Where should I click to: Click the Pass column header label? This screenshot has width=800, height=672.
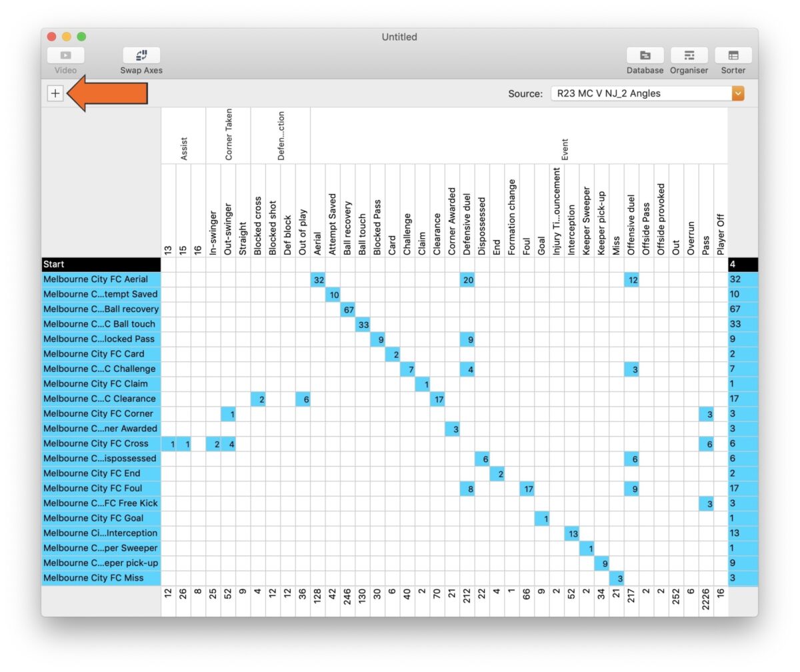pyautogui.click(x=705, y=240)
